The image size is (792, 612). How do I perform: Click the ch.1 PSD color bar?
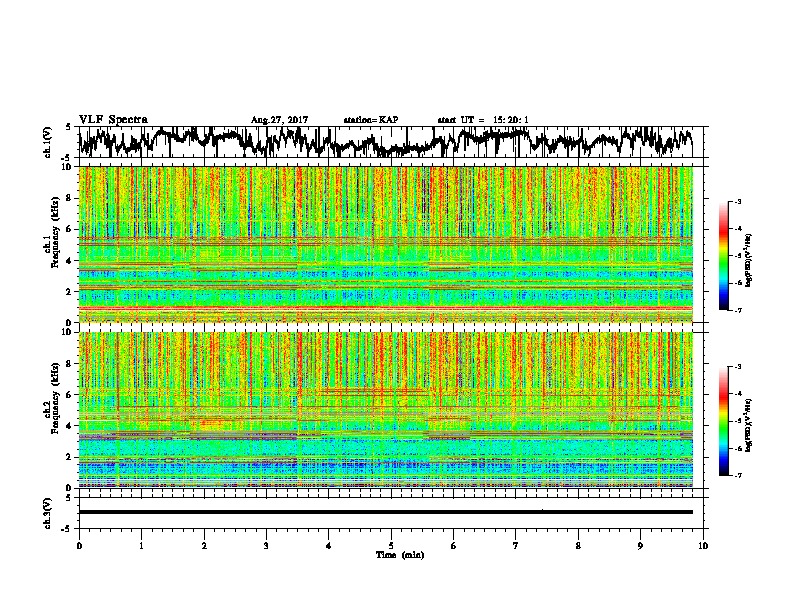[x=723, y=256]
